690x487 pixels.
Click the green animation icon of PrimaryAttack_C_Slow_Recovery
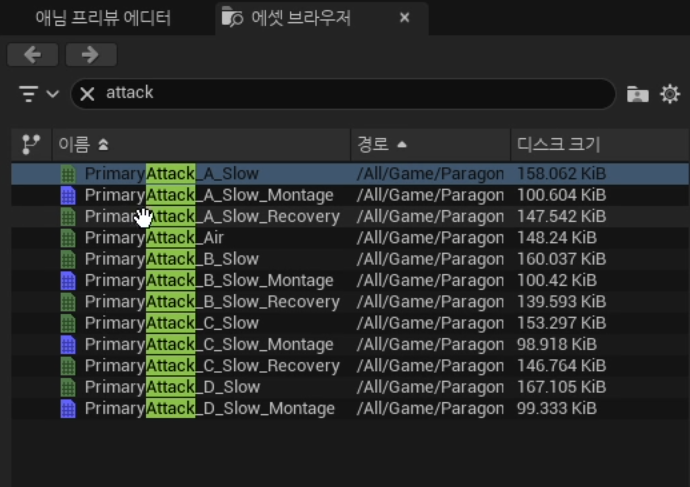68,366
